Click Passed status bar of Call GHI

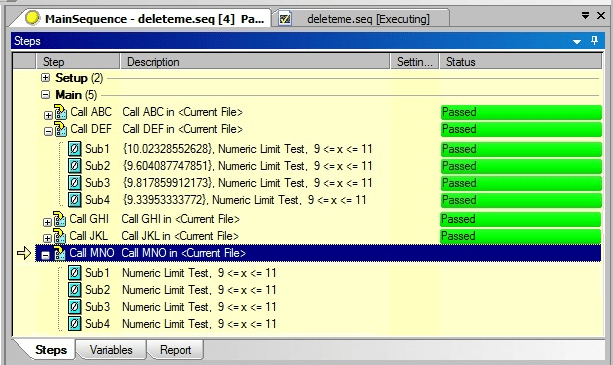tap(520, 219)
